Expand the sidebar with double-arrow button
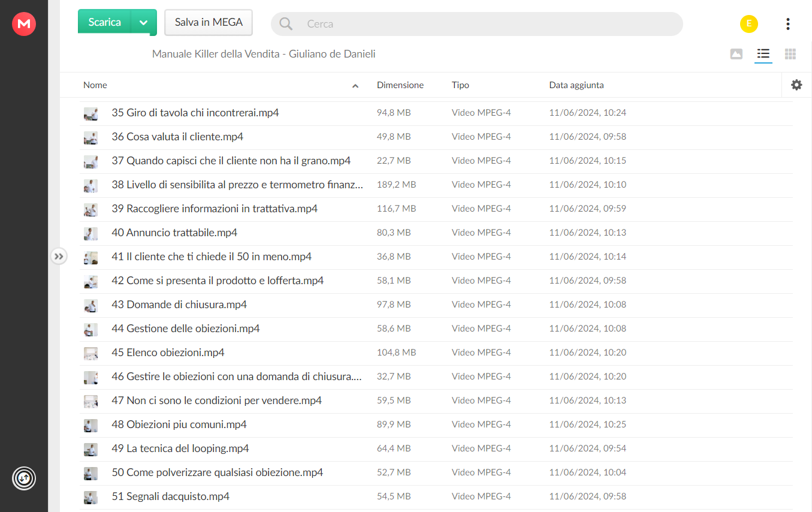This screenshot has height=512, width=812. pos(58,257)
